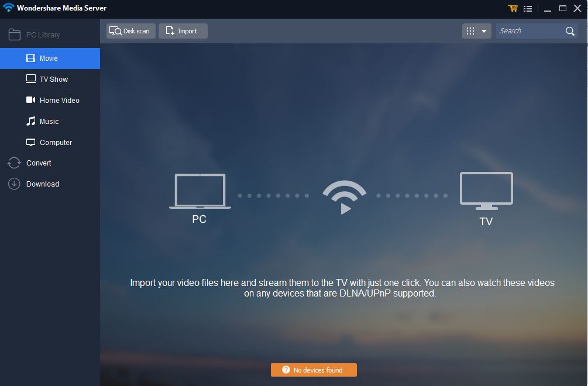Viewport: 588px width, 386px height.
Task: Select the PC Library folder icon
Action: point(14,35)
